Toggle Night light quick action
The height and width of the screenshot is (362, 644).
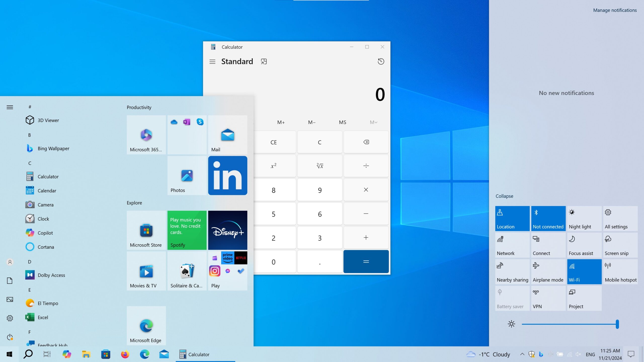[584, 218]
